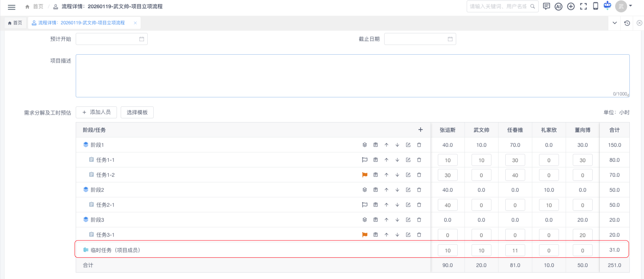
Task: Open the 截止日期 date picker
Action: [x=420, y=39]
